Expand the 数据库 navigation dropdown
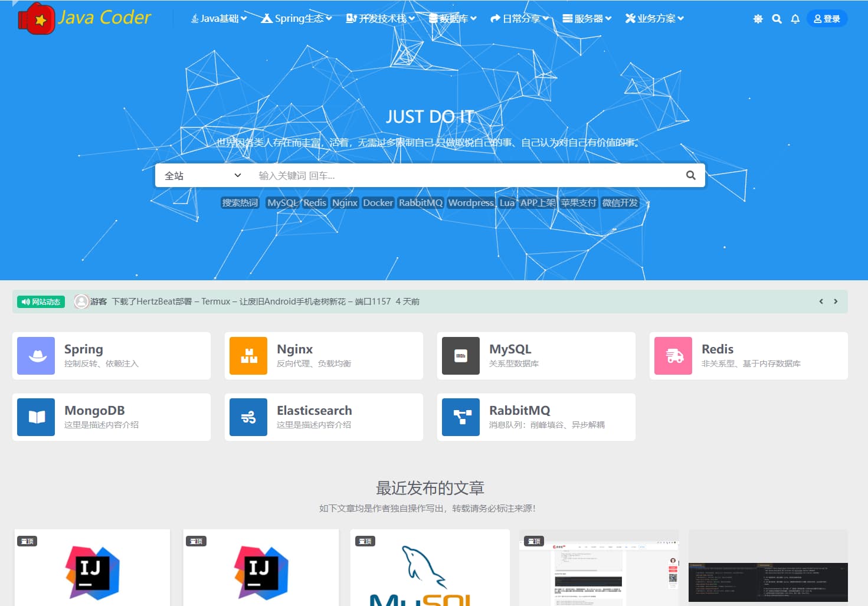This screenshot has height=606, width=868. (x=452, y=18)
